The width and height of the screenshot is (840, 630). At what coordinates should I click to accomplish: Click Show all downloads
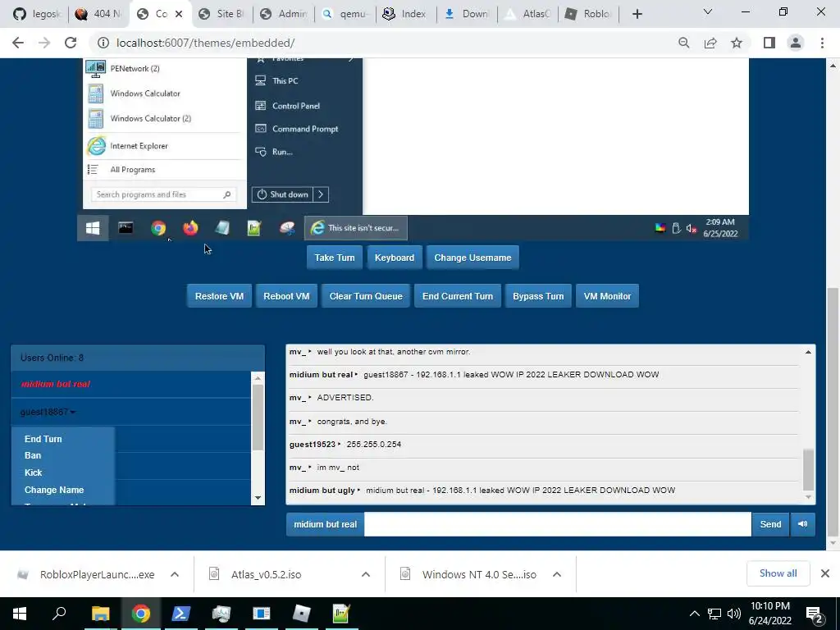pyautogui.click(x=778, y=573)
